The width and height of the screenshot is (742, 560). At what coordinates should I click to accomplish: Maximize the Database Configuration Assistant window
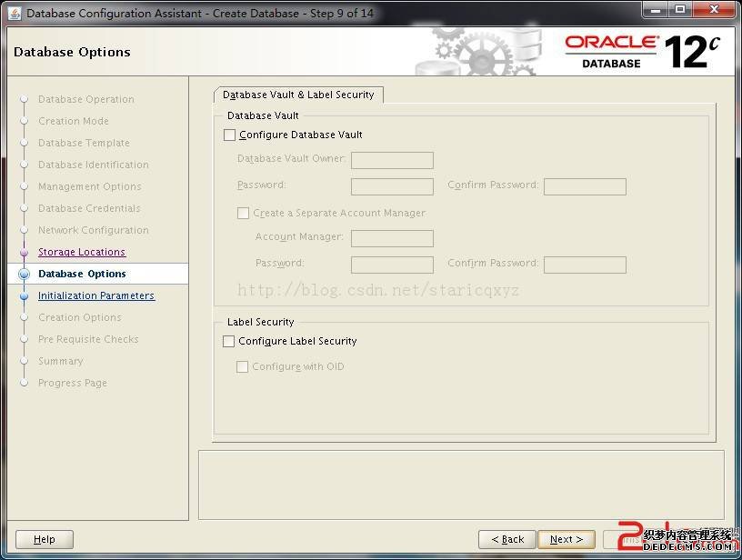(x=679, y=10)
